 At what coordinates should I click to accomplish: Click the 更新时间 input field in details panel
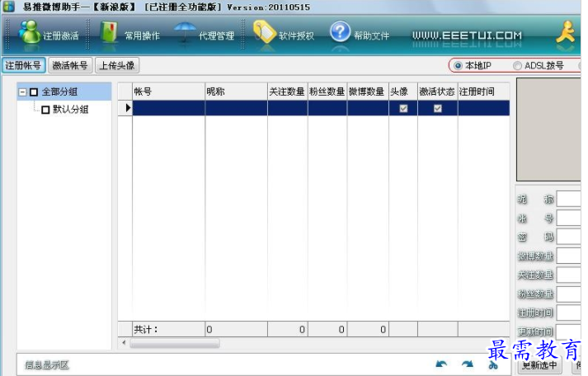(x=569, y=331)
